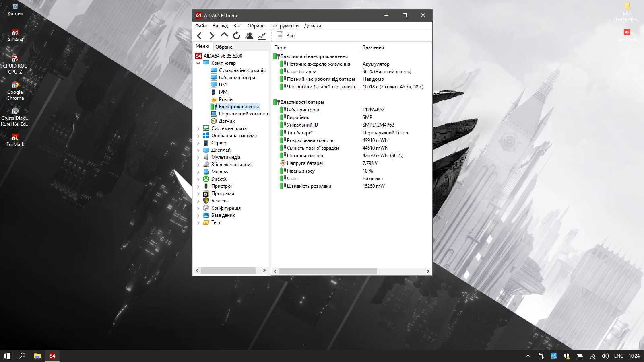Open the CrystalDisk desktop icon
This screenshot has width=644, height=362.
(x=15, y=117)
